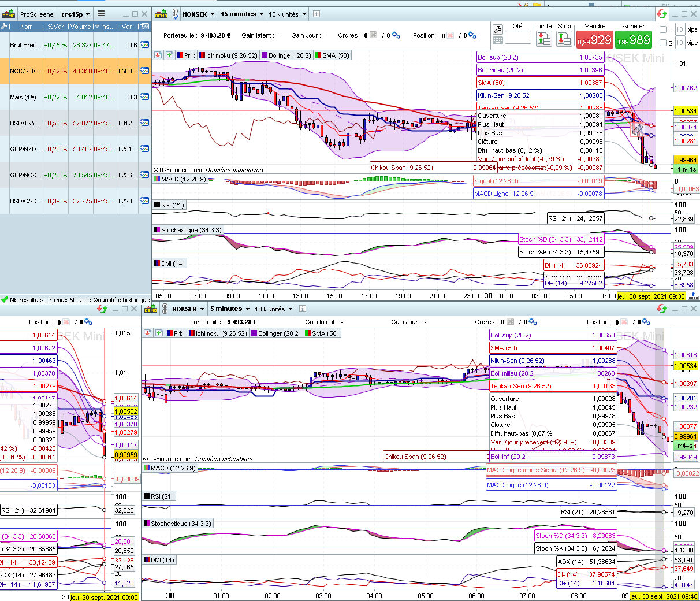Viewport: 700px width, 601px height.
Task: Click red down-arrow icon on 15-minute chart
Action: [158, 55]
